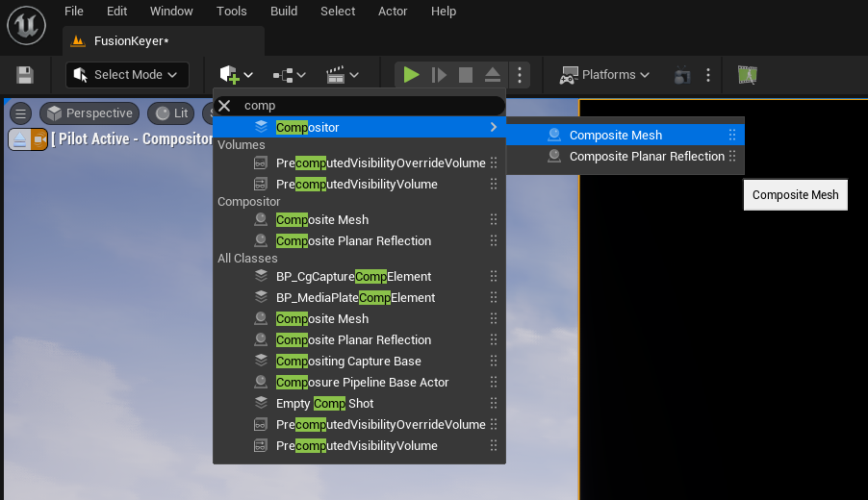Open the quick add actor dropdown
This screenshot has width=868, height=500.
(x=236, y=75)
